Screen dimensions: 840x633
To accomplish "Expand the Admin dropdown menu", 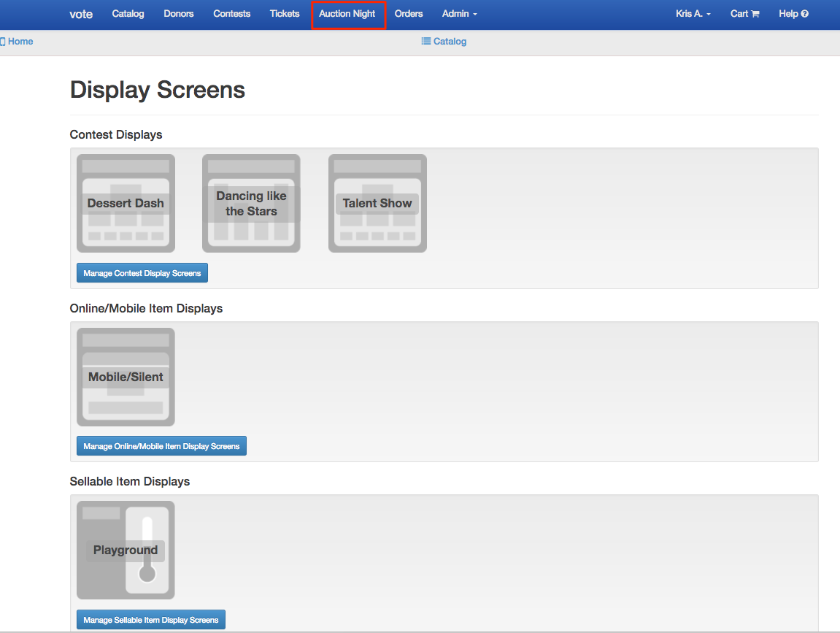I will 460,14.
